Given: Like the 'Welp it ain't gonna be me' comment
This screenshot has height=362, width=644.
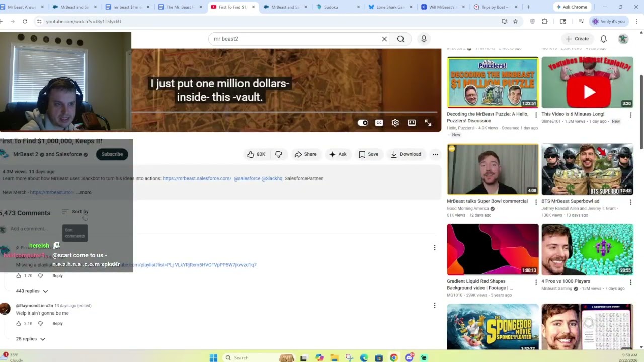Looking at the screenshot, I should click(x=19, y=323).
